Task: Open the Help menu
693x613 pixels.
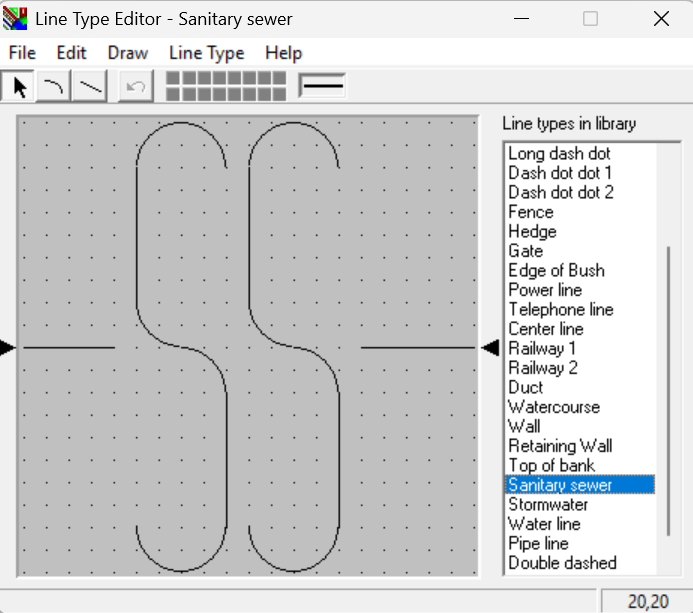Action: tap(283, 53)
